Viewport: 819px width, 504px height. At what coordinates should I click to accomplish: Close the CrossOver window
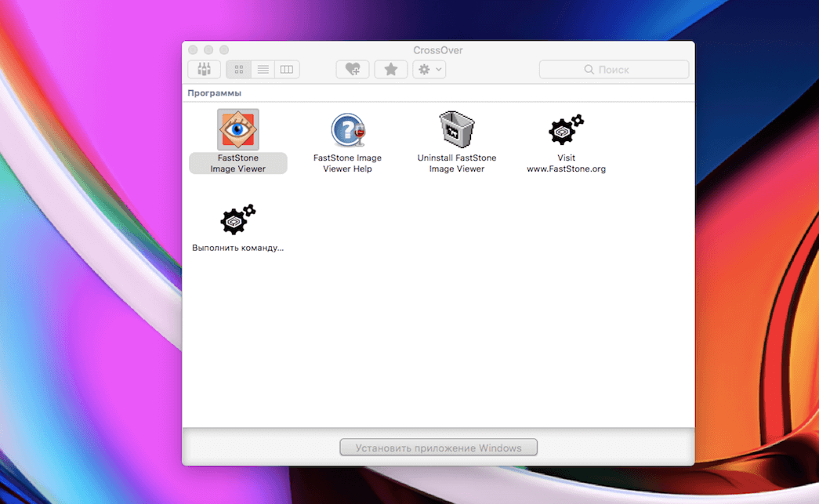pos(193,50)
